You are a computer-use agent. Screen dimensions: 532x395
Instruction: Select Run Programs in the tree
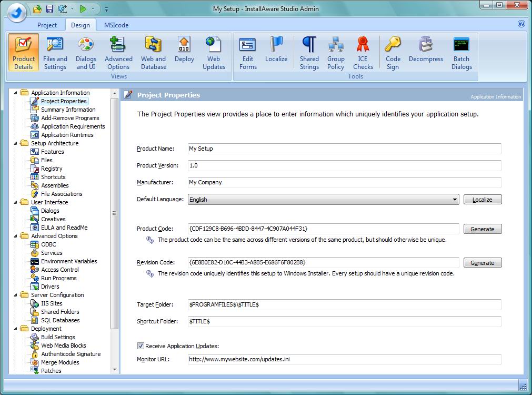pos(59,278)
